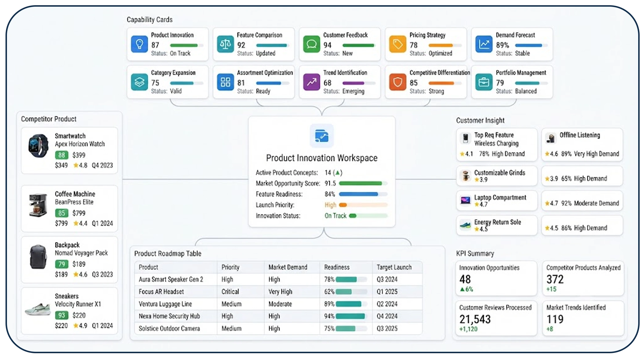644x359 pixels.
Task: Click the 65% High Demand text
Action: tap(584, 179)
